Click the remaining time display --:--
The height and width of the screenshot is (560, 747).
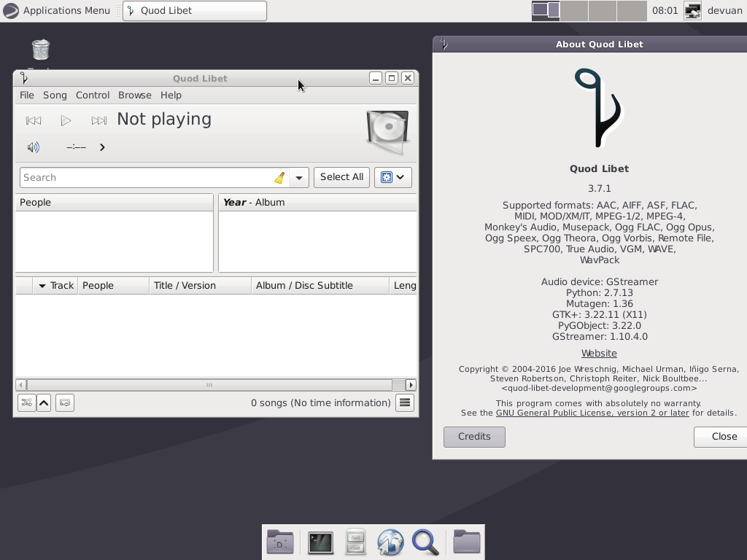point(76,147)
